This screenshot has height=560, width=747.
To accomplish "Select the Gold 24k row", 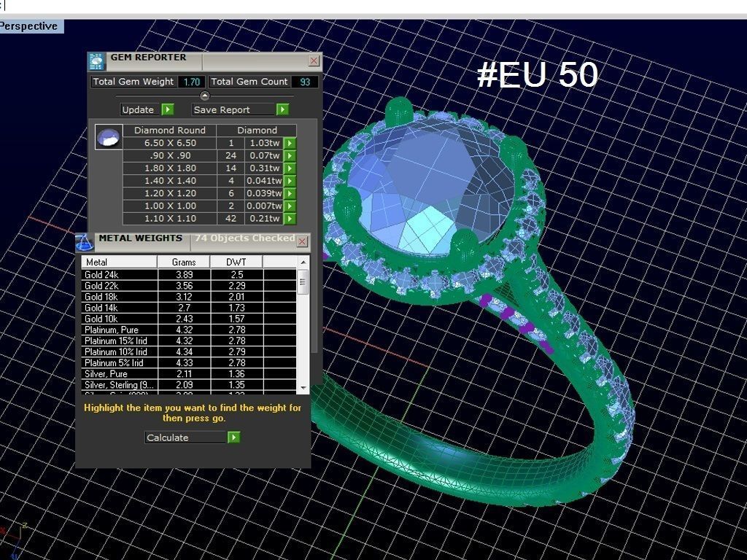I will click(x=189, y=275).
